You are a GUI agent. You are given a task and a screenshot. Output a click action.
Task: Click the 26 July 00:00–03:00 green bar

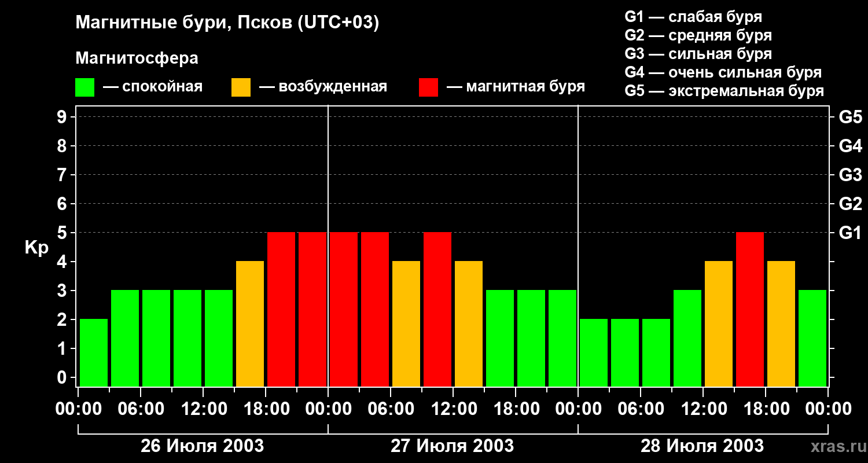pos(94,352)
